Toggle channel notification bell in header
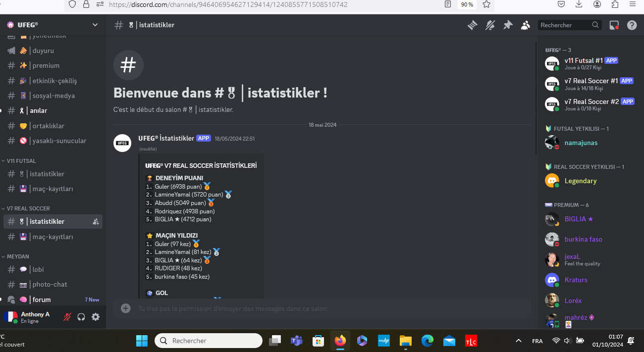The width and height of the screenshot is (644, 352). tap(490, 25)
